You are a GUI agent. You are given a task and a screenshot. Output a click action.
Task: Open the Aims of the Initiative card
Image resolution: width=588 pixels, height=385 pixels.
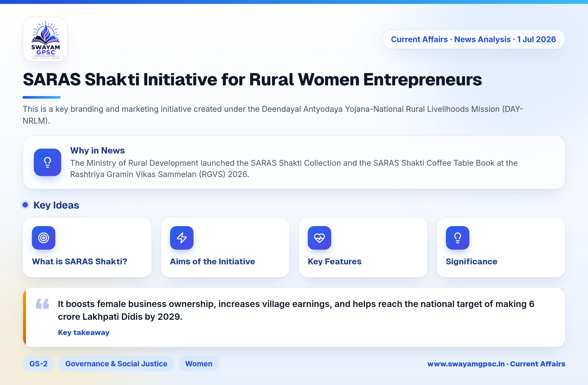tap(225, 247)
